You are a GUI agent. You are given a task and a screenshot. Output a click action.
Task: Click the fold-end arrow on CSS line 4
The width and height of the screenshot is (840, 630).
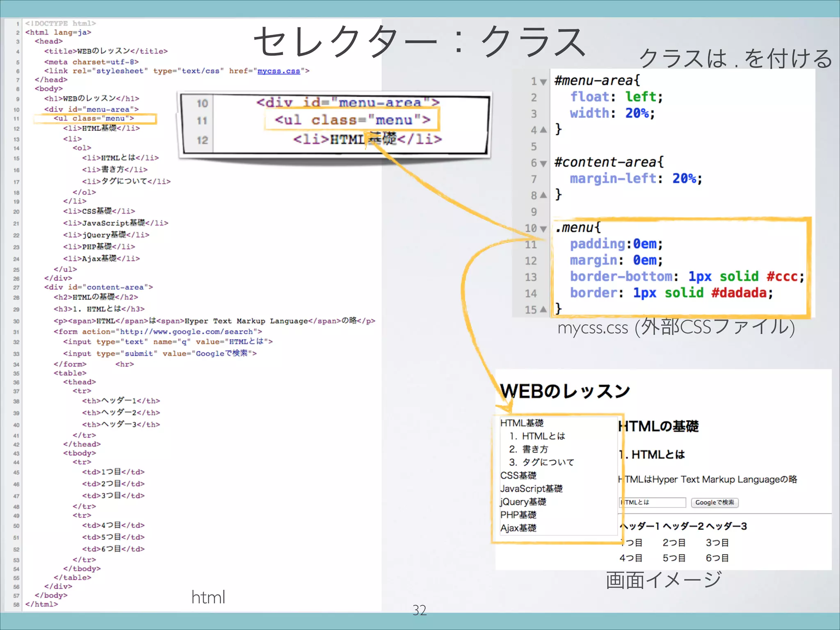tap(543, 130)
